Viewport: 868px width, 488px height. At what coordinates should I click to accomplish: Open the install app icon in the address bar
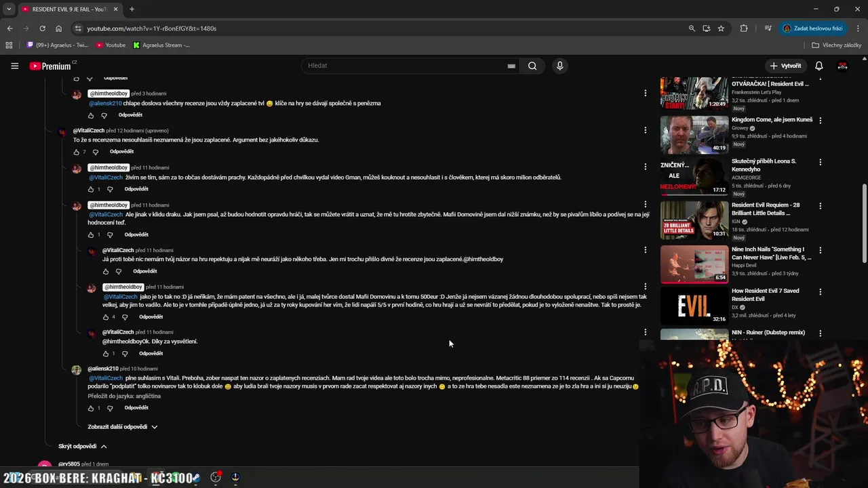click(707, 28)
